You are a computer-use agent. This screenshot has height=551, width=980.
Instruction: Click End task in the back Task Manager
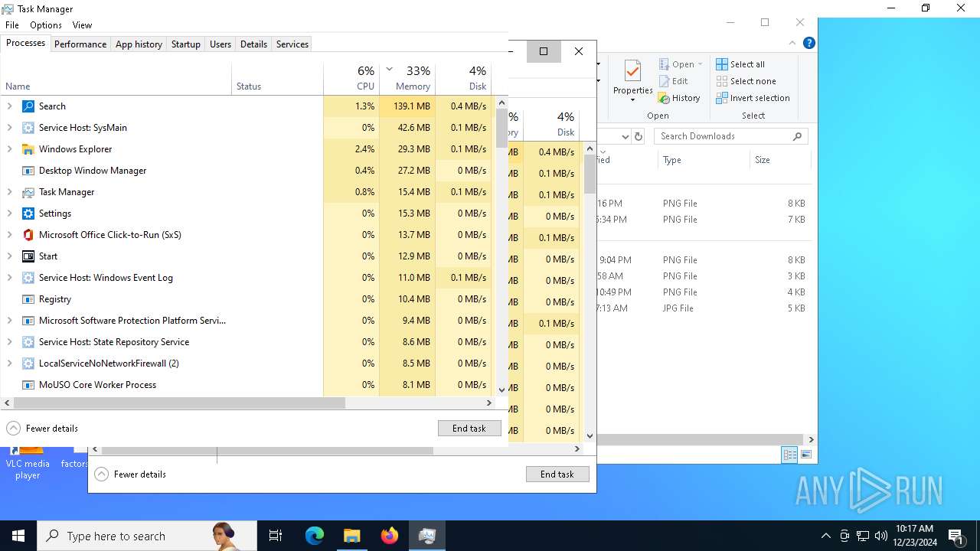[x=557, y=474]
